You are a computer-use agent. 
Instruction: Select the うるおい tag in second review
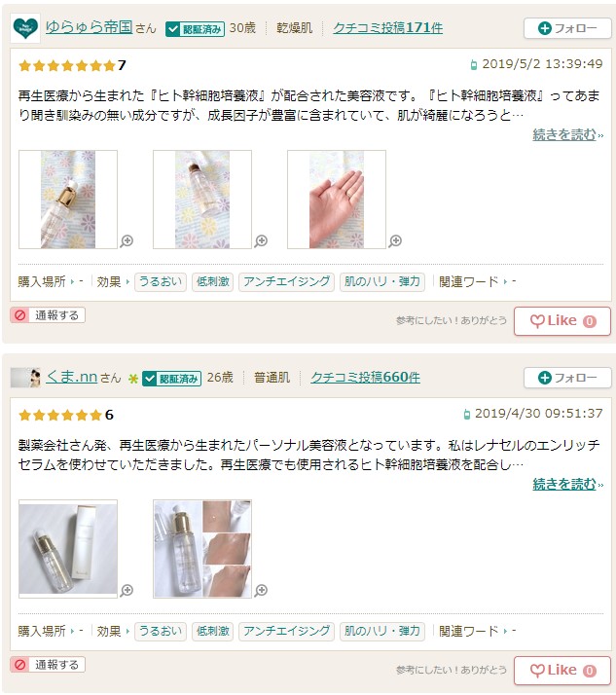point(161,631)
